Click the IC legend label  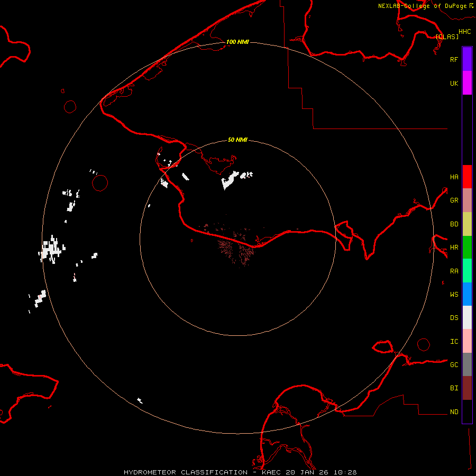click(x=454, y=342)
